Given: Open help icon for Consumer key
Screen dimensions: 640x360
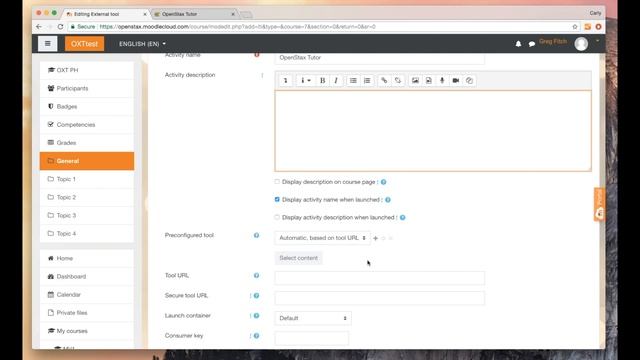Looking at the screenshot, I should 256,336.
